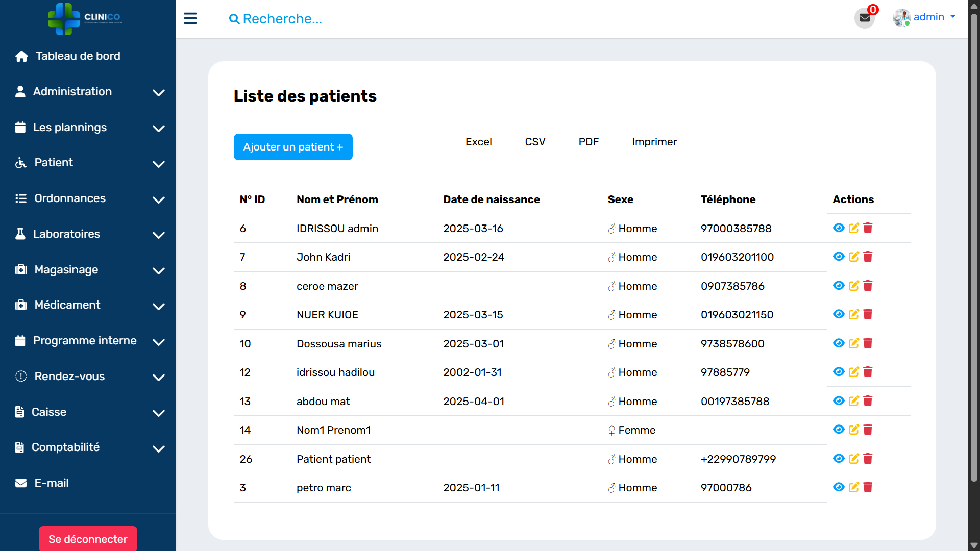This screenshot has width=980, height=551.
Task: Choose Imprimer to print the list
Action: pos(654,142)
